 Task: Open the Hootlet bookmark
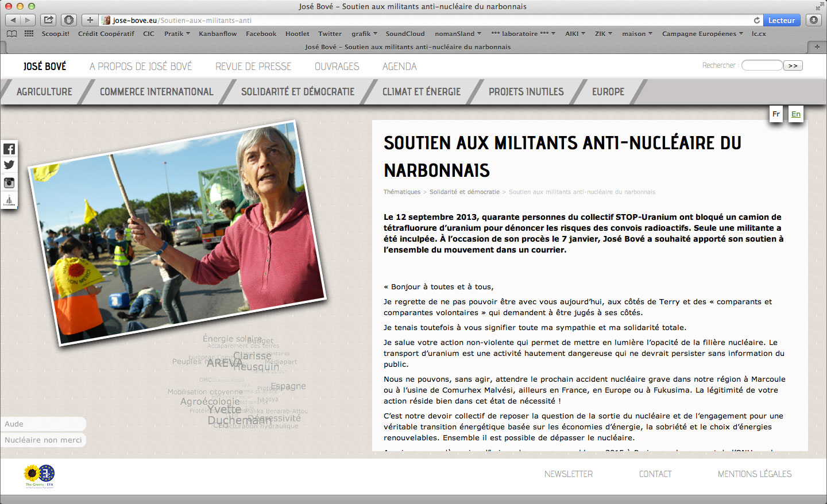pyautogui.click(x=297, y=34)
